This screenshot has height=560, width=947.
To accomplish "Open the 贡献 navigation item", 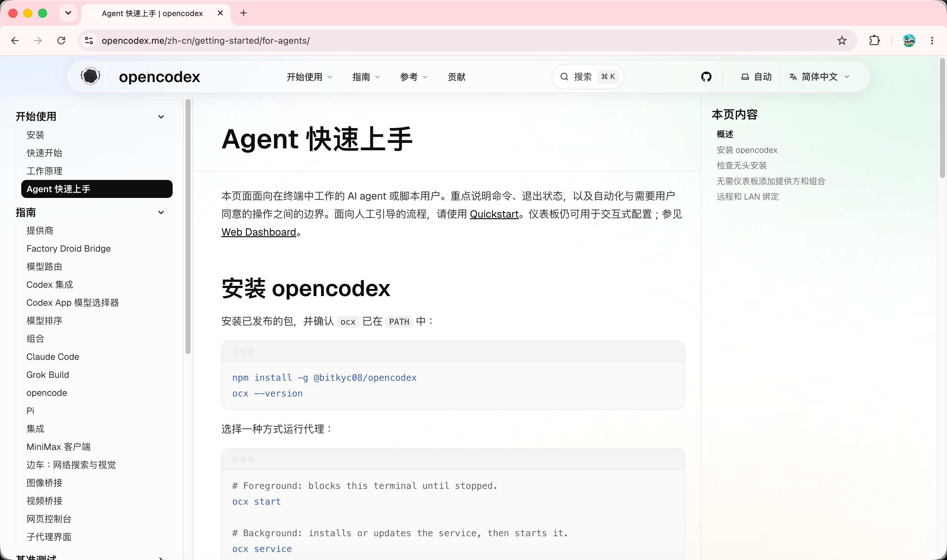I will (456, 77).
